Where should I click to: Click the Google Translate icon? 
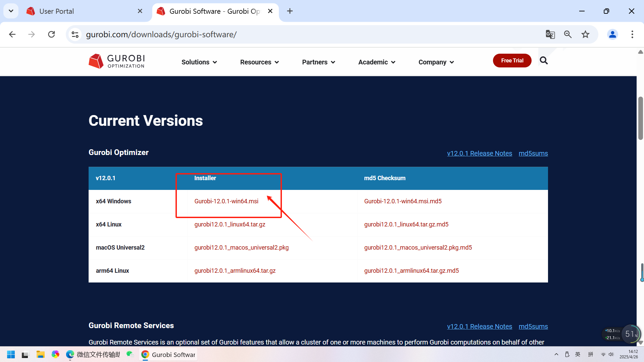pos(550,34)
